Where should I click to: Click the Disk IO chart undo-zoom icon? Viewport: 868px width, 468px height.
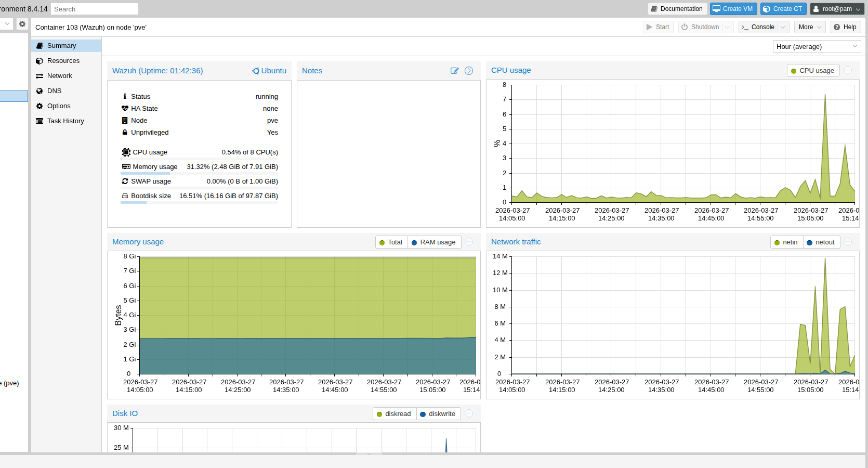pyautogui.click(x=469, y=413)
